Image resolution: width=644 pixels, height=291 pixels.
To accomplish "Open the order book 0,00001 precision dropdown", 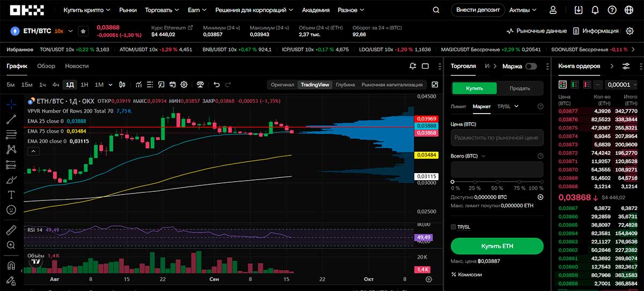I will tap(621, 84).
